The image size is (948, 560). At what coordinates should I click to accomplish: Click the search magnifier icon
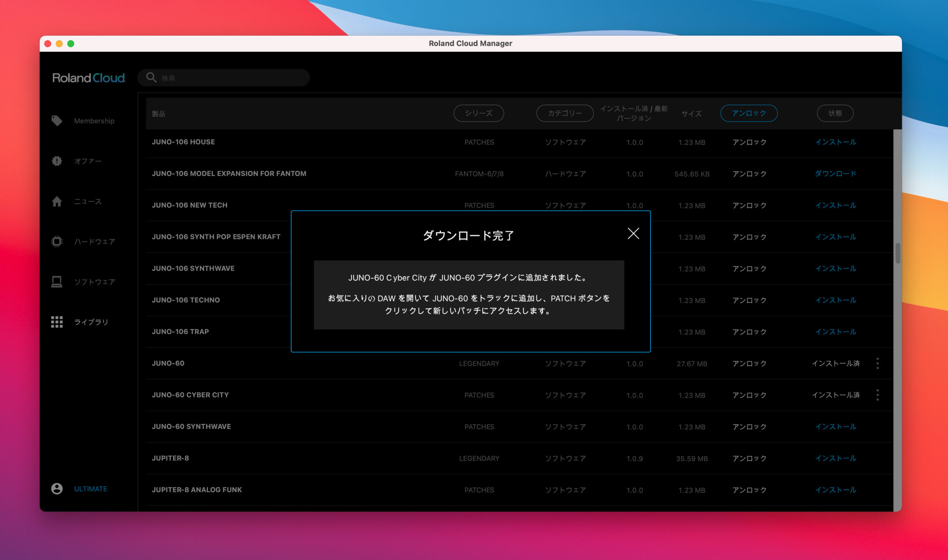151,77
